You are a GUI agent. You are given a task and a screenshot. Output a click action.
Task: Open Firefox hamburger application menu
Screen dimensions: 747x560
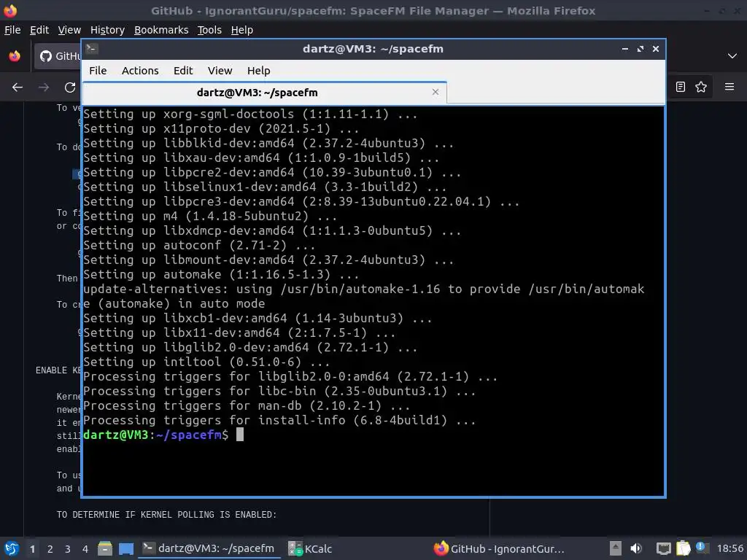click(729, 87)
